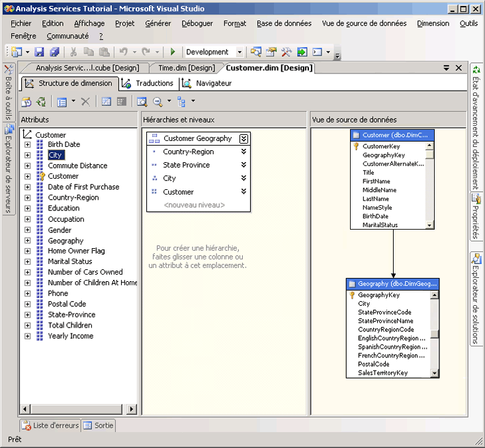Click the Find Table magnifier icon
Viewport: 485px width, 448px height.
[142, 101]
